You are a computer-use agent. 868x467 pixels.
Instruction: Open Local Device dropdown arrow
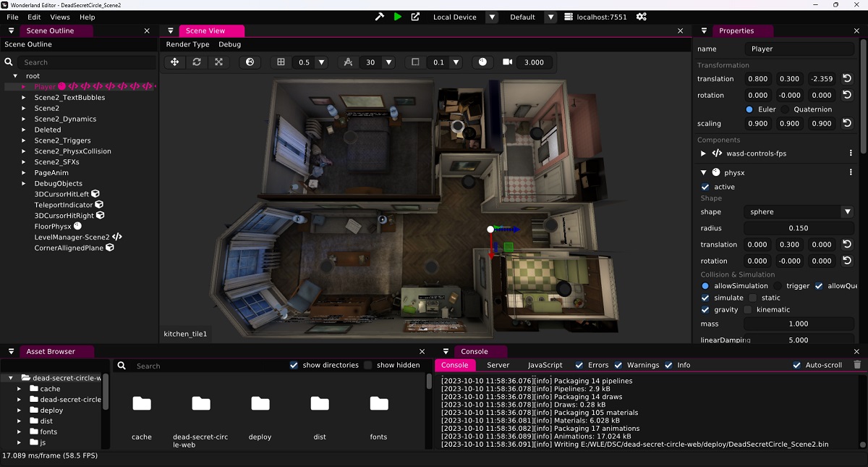[x=492, y=17]
